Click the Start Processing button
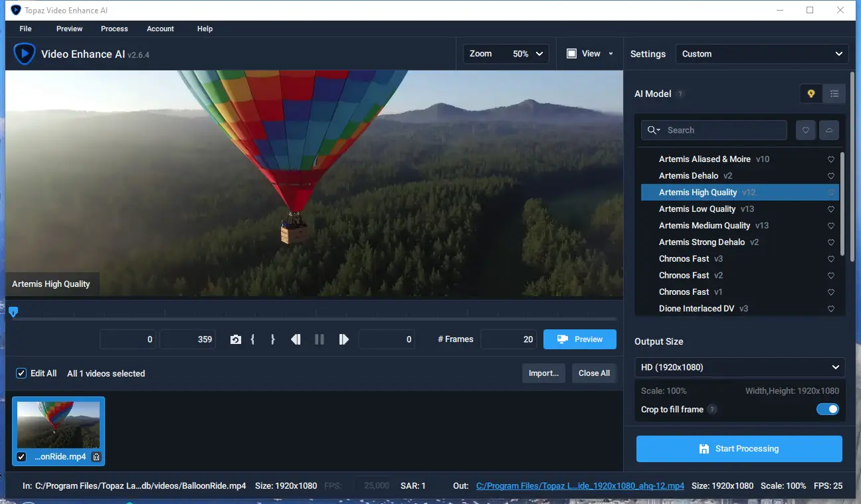The image size is (861, 504). pos(739,449)
